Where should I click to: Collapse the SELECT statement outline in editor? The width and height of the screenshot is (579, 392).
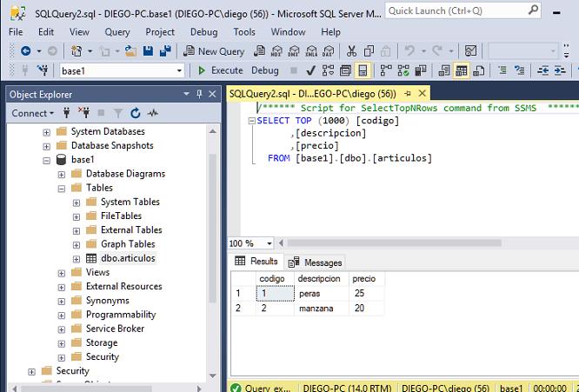(x=252, y=121)
